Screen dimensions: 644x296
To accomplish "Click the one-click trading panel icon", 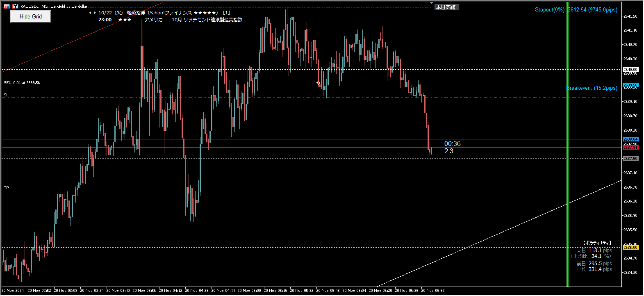I will point(7,6).
